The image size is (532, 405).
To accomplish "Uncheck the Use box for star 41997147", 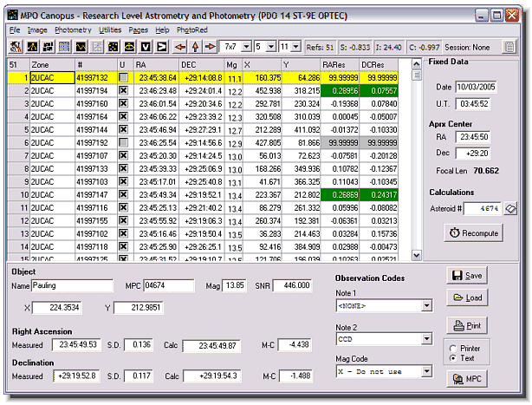I will (124, 194).
